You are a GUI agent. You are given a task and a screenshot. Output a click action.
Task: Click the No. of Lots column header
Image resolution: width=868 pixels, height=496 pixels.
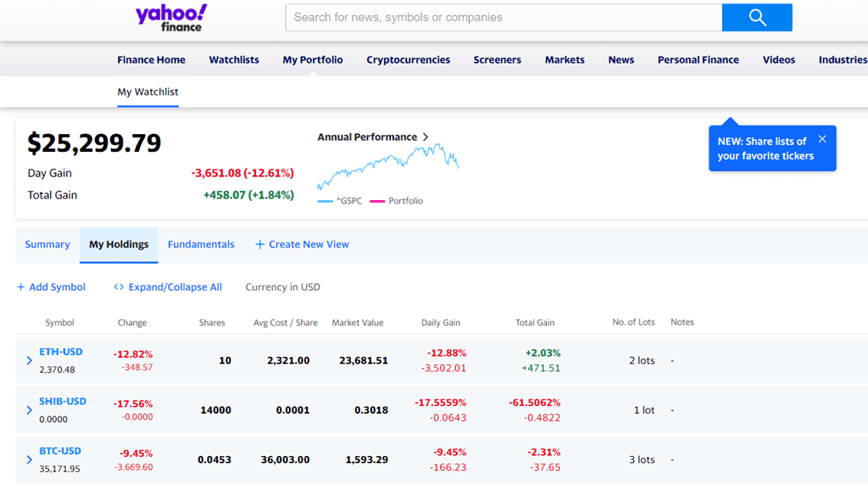click(633, 322)
